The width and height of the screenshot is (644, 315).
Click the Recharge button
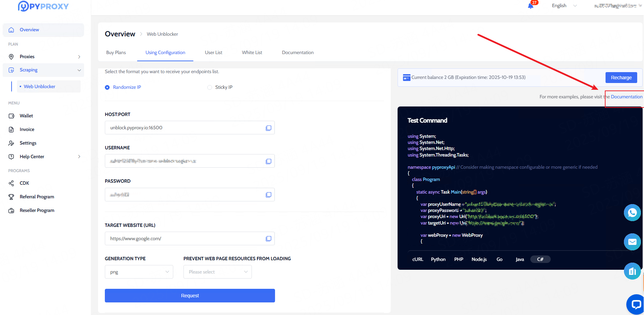[x=621, y=78]
